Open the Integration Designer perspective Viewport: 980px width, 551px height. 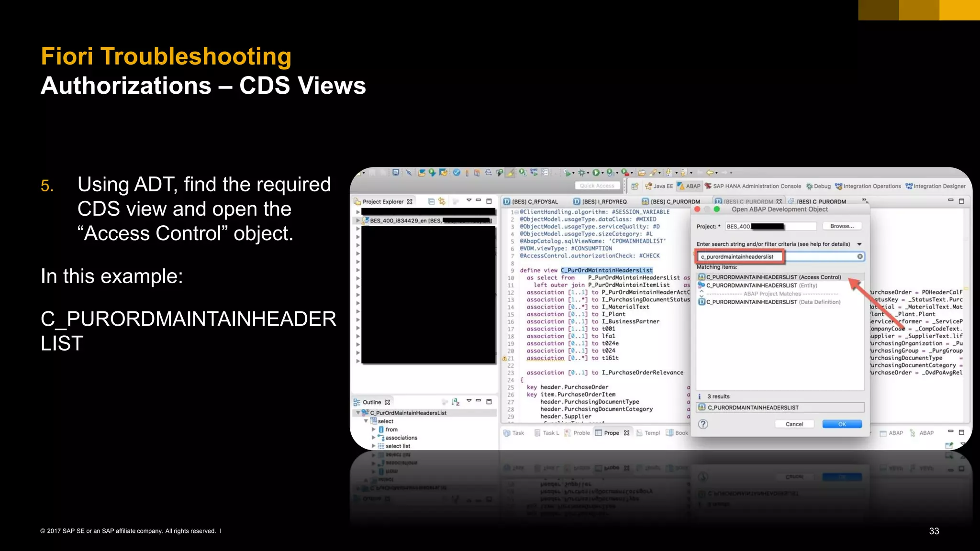coord(935,186)
